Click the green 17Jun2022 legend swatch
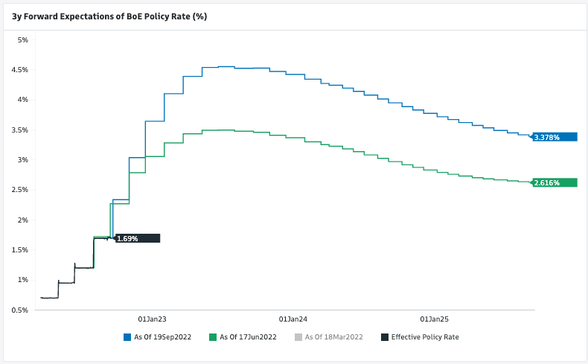The height and width of the screenshot is (364, 588). [214, 337]
